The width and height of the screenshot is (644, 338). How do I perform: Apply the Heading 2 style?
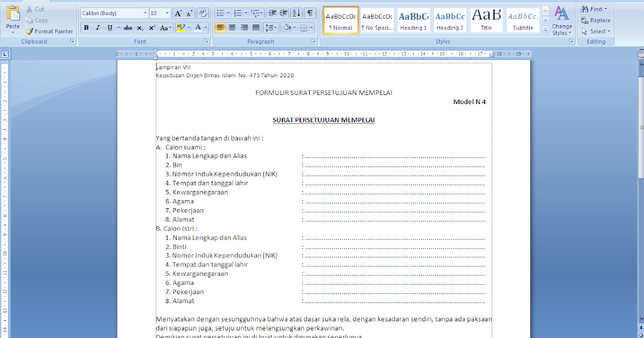[x=450, y=20]
